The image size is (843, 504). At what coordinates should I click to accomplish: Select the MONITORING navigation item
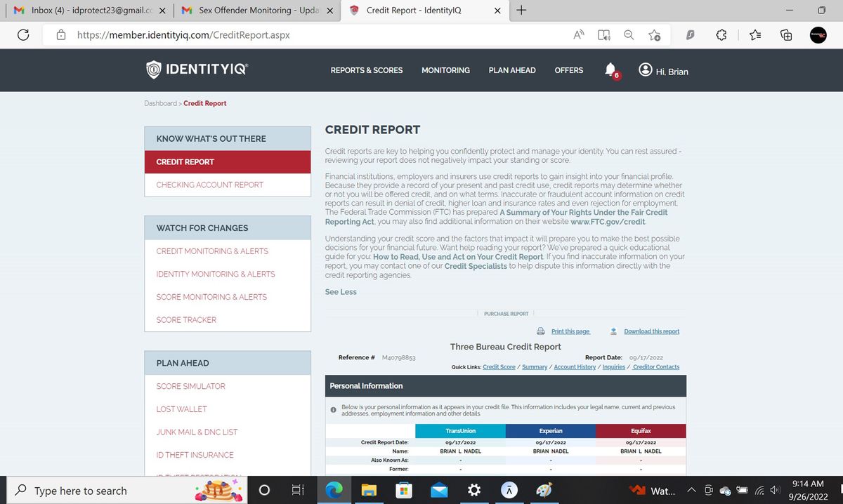pos(445,70)
